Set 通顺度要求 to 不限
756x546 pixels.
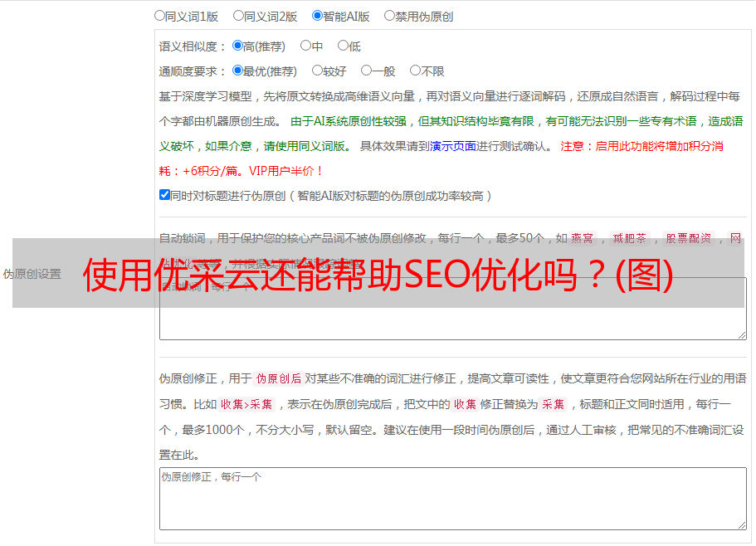[x=415, y=71]
